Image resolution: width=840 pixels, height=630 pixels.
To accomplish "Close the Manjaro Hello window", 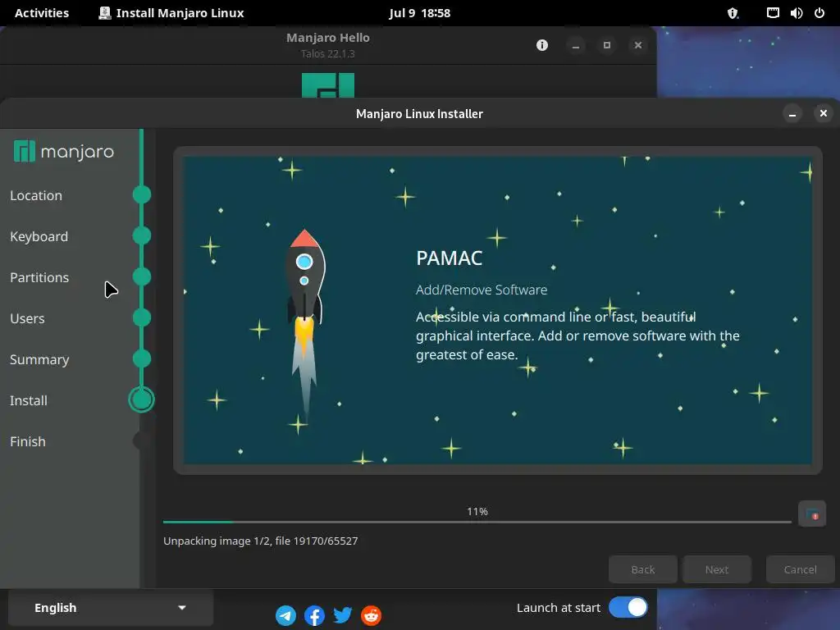I will (x=638, y=46).
